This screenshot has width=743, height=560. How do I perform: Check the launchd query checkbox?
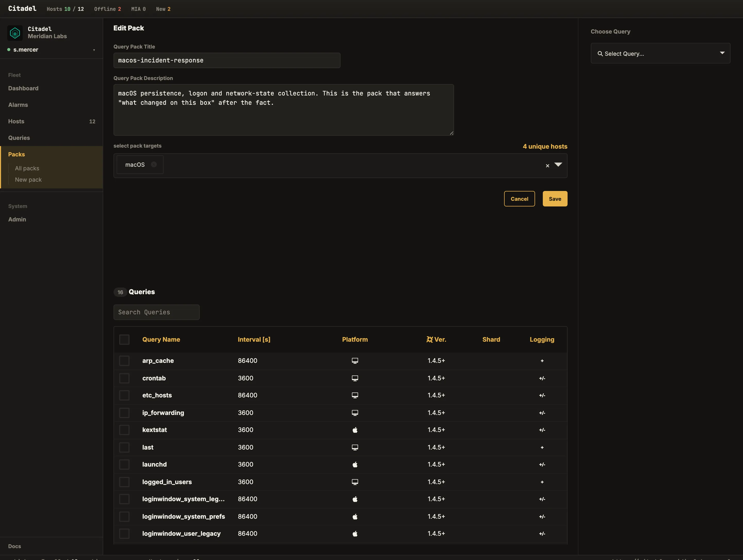(x=124, y=465)
